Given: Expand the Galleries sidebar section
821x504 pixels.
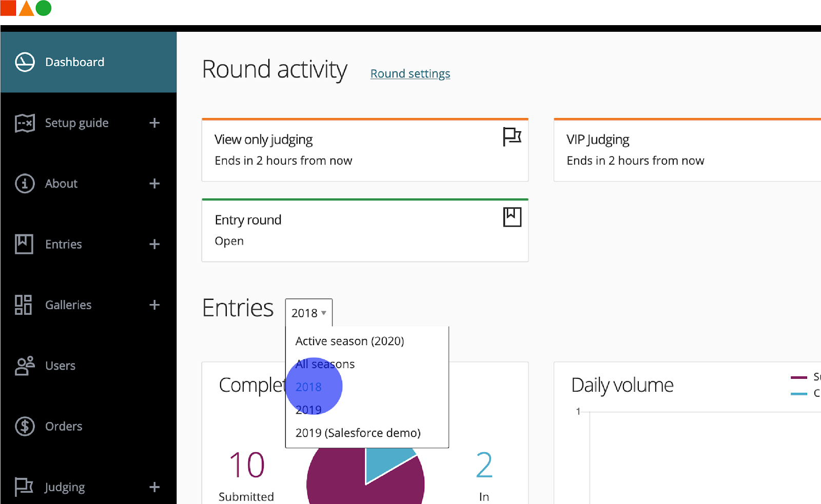Looking at the screenshot, I should pos(154,305).
